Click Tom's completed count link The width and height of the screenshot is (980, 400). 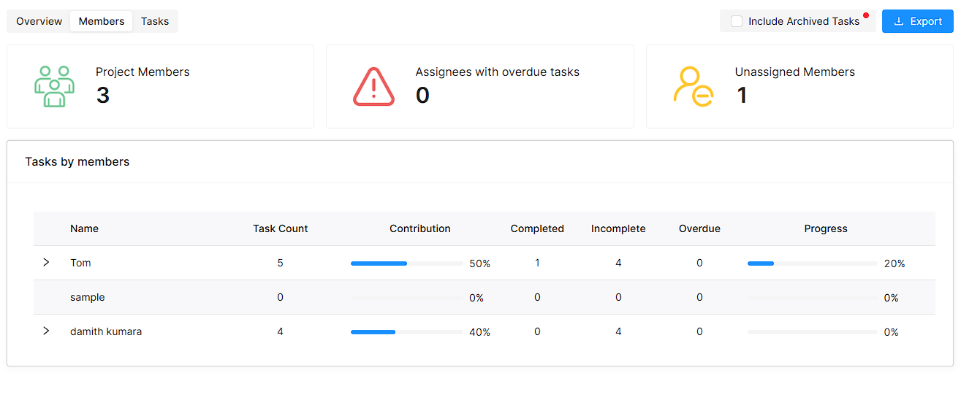coord(537,263)
